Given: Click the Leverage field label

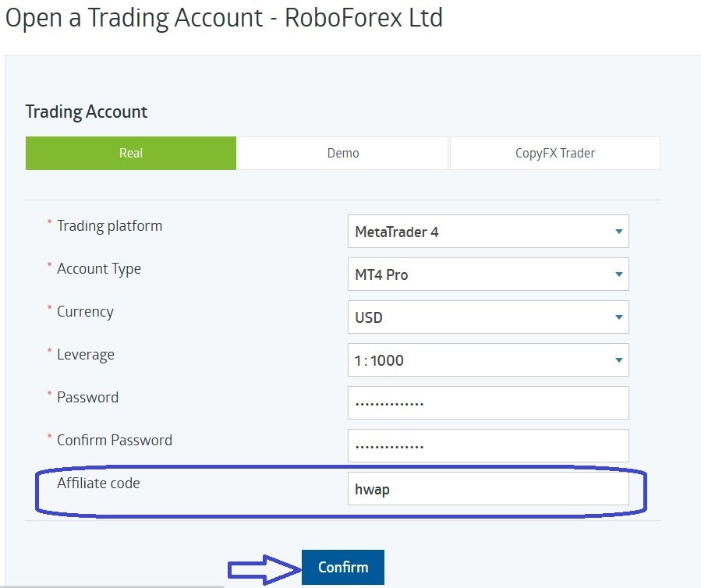Looking at the screenshot, I should click(x=86, y=355).
